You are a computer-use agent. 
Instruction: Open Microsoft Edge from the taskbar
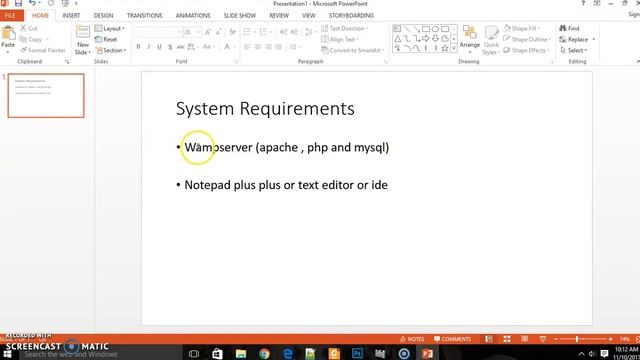point(288,353)
